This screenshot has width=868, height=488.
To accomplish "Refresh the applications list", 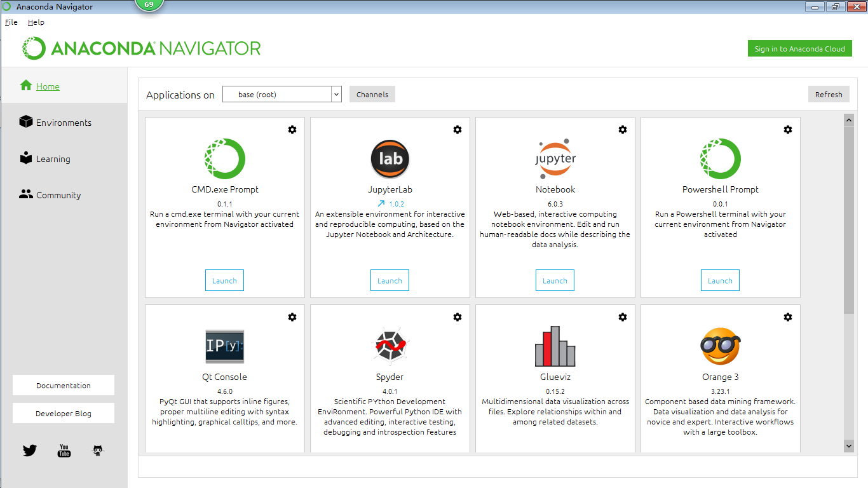I will click(x=829, y=94).
